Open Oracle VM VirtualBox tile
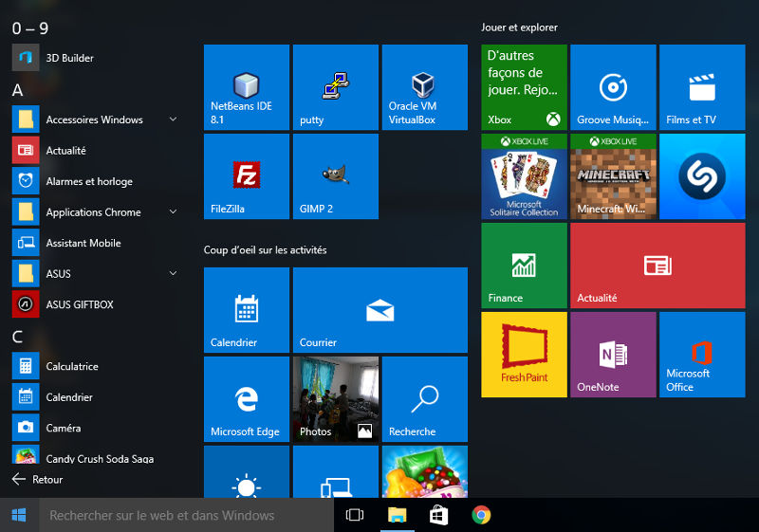The image size is (759, 532). click(424, 87)
